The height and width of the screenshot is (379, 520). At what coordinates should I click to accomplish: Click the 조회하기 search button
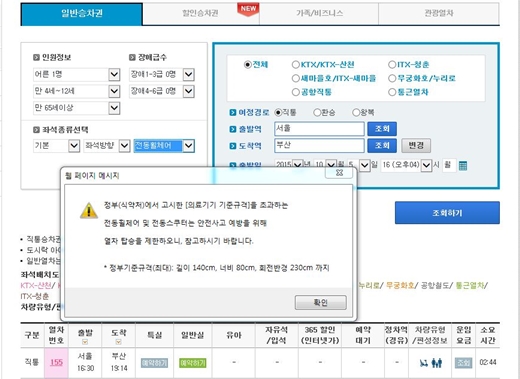click(447, 213)
